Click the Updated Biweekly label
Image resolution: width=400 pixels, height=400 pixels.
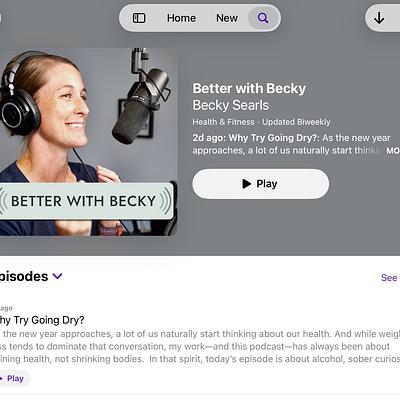(296, 122)
